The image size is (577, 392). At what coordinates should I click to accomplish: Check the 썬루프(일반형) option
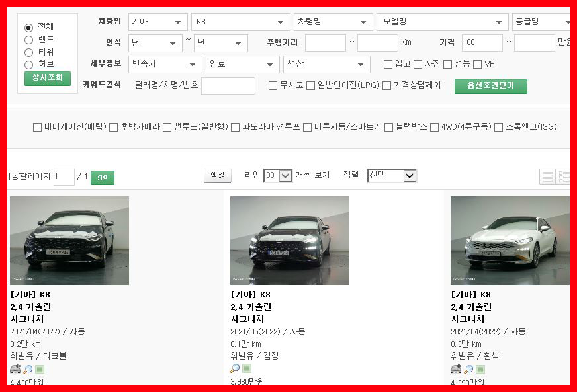167,127
